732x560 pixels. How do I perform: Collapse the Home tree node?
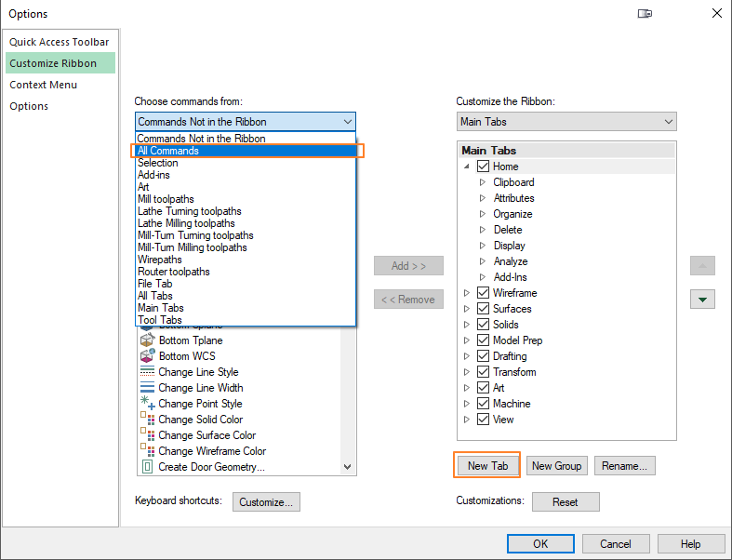tap(467, 167)
